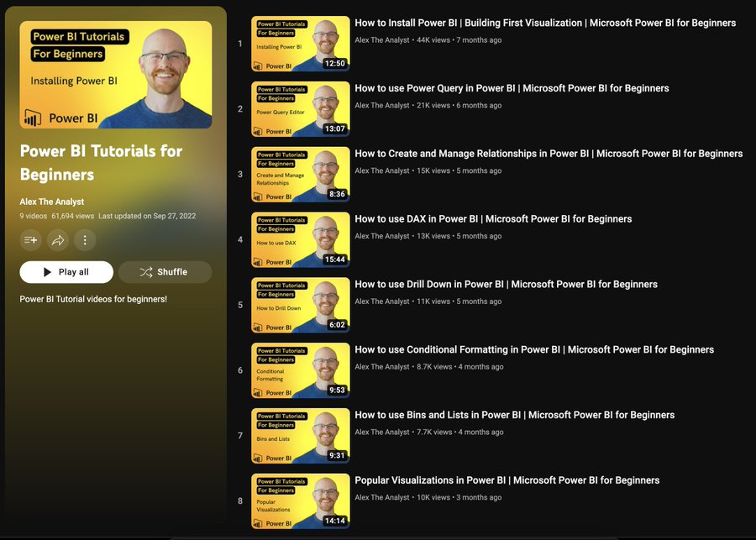Screen dimensions: 756x540
Task: Open video thumbnail with 14:14 duration
Action: (x=301, y=501)
